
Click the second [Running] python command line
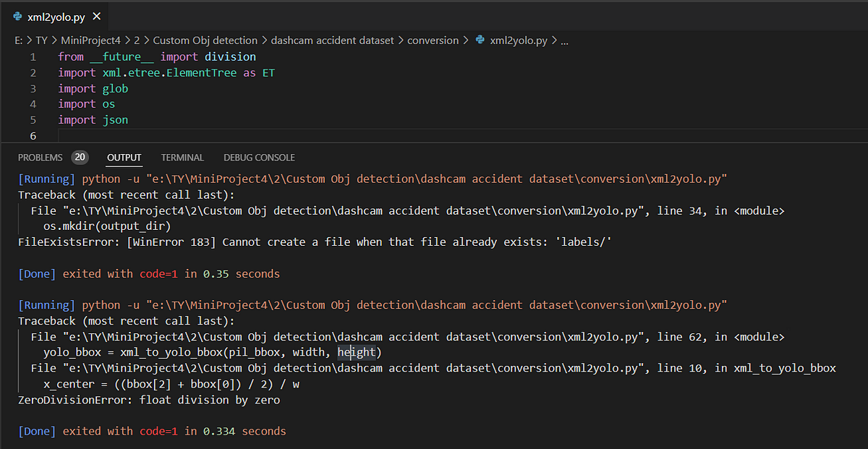pos(373,305)
